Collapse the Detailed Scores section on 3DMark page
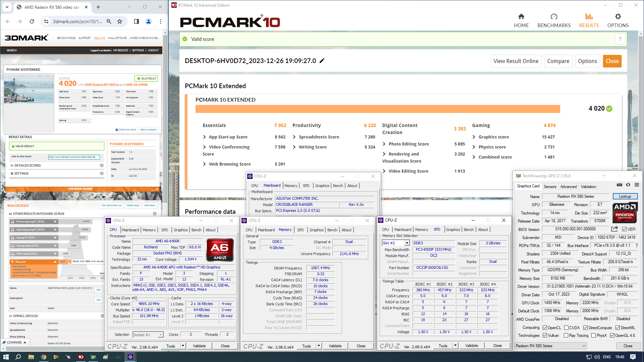The height and width of the screenshot is (362, 644). pyautogui.click(x=102, y=165)
